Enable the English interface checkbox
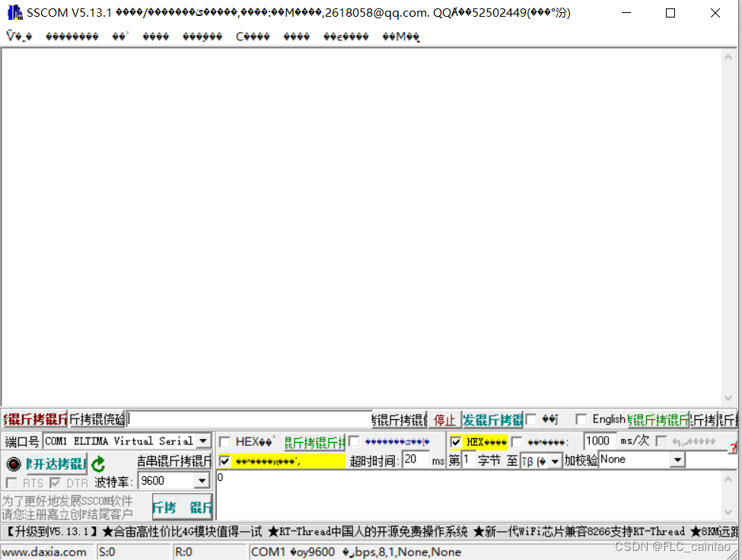Screen dimensions: 742x560 (x=581, y=418)
